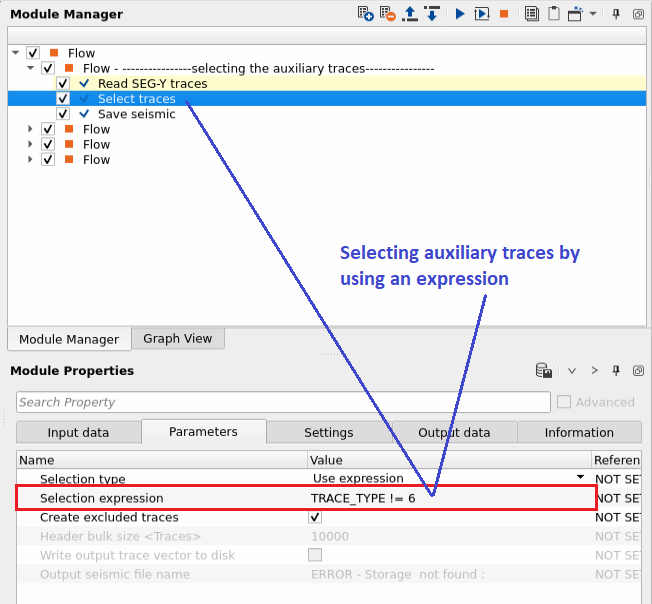Screen dimensions: 652x604
Task: Uncheck the Read SEG-Y traces checkbox
Action: point(63,84)
